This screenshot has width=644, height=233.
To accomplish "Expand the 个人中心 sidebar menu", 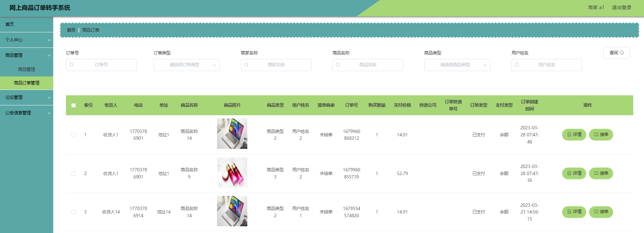I will (x=27, y=40).
